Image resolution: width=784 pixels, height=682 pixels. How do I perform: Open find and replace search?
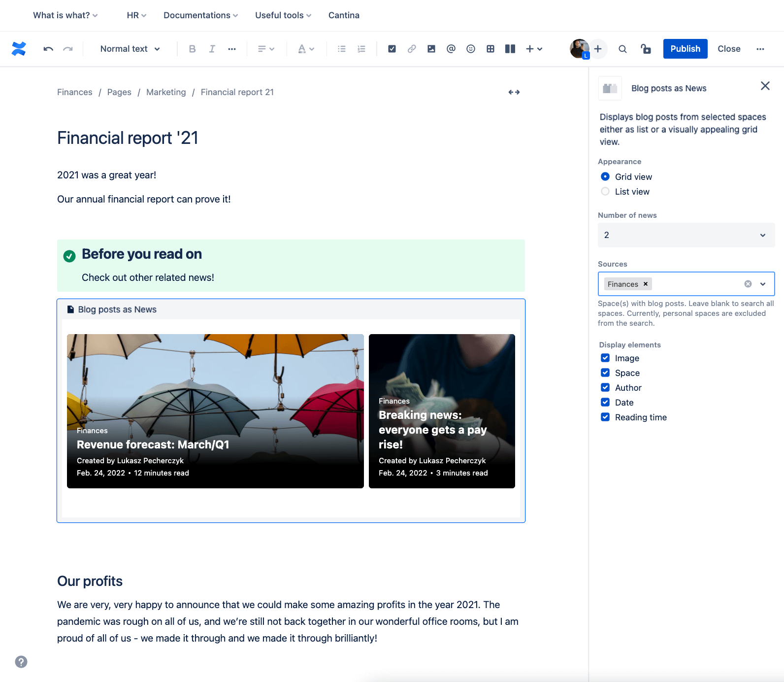[622, 49]
